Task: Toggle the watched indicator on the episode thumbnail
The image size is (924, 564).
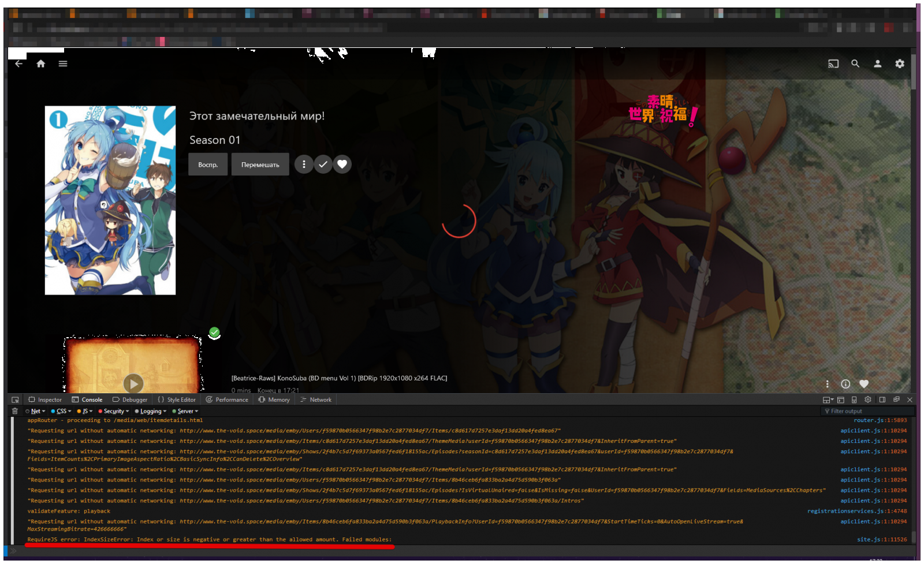Action: pos(214,332)
